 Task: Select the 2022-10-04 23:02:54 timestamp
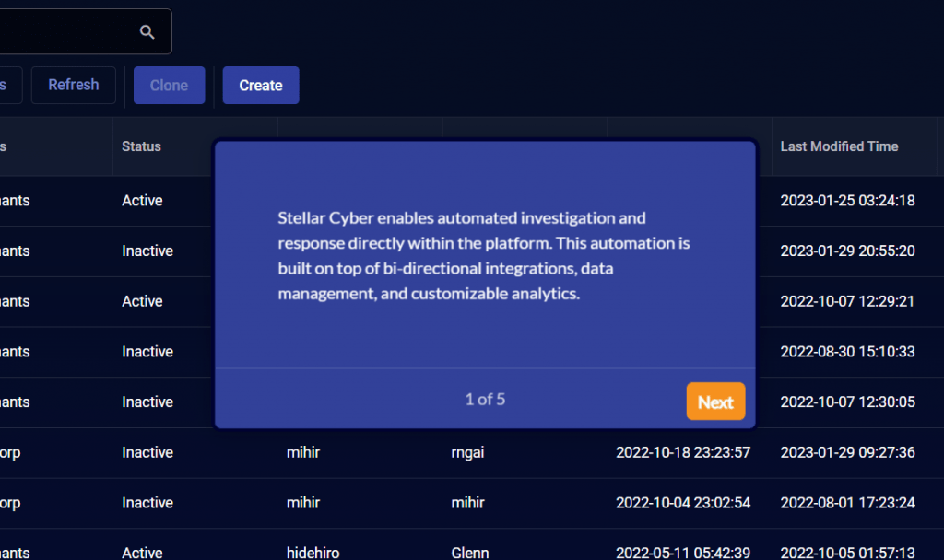683,503
